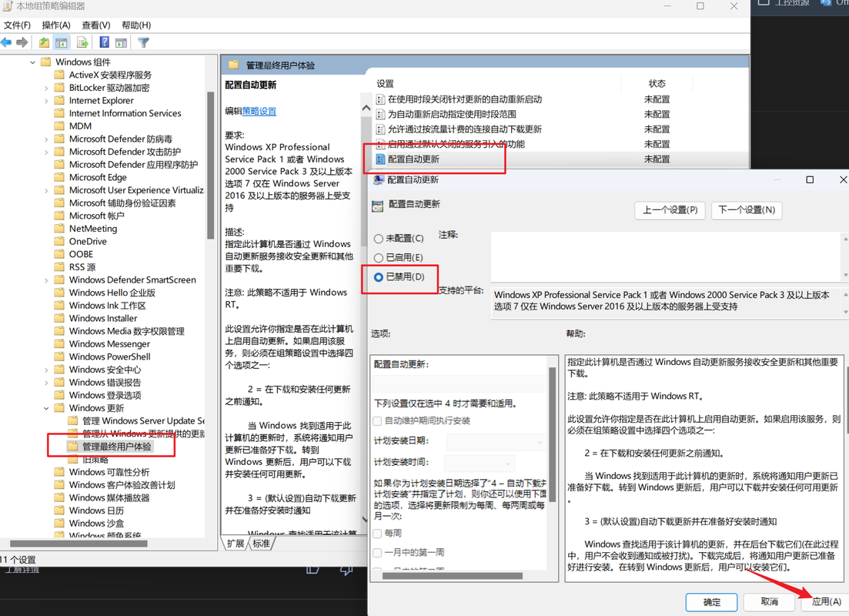The image size is (849, 616).
Task: Click the MDM folder icon
Action: coord(59,126)
